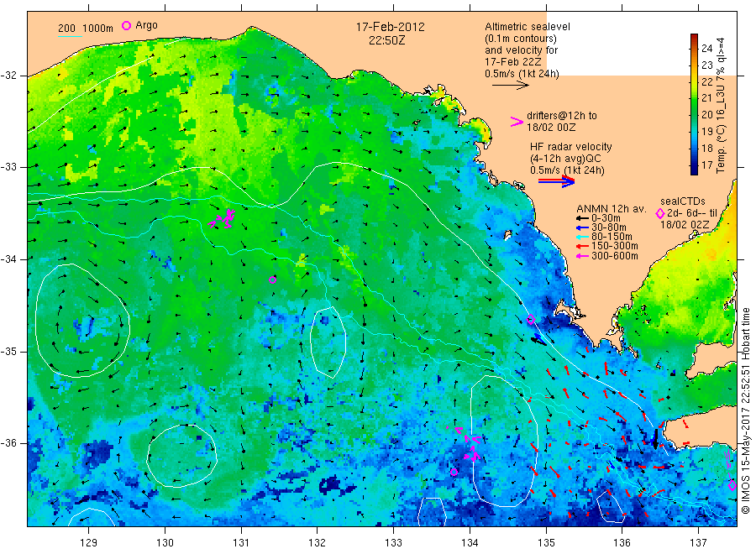
Task: Click the magenta drifter symbol in the legend
Action: [517, 122]
